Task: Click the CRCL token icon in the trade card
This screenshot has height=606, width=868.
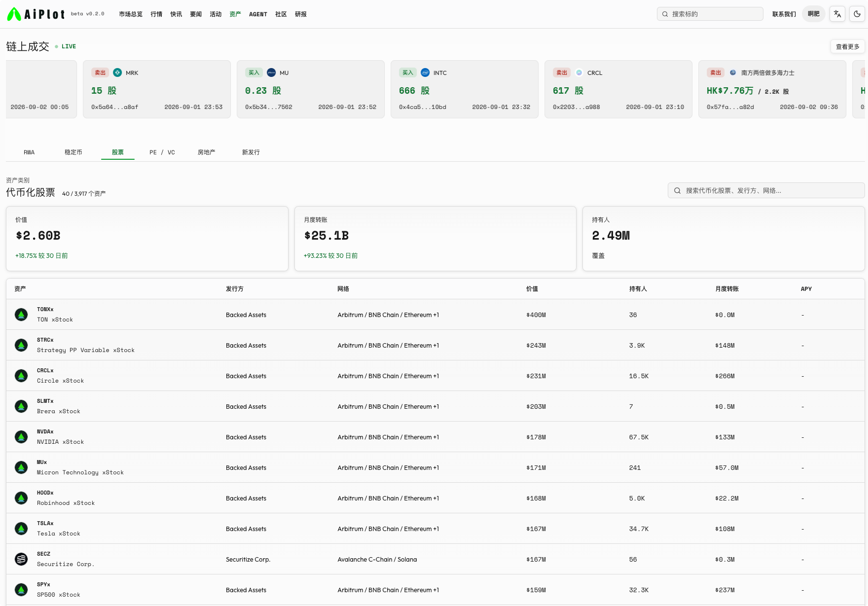Action: point(579,72)
